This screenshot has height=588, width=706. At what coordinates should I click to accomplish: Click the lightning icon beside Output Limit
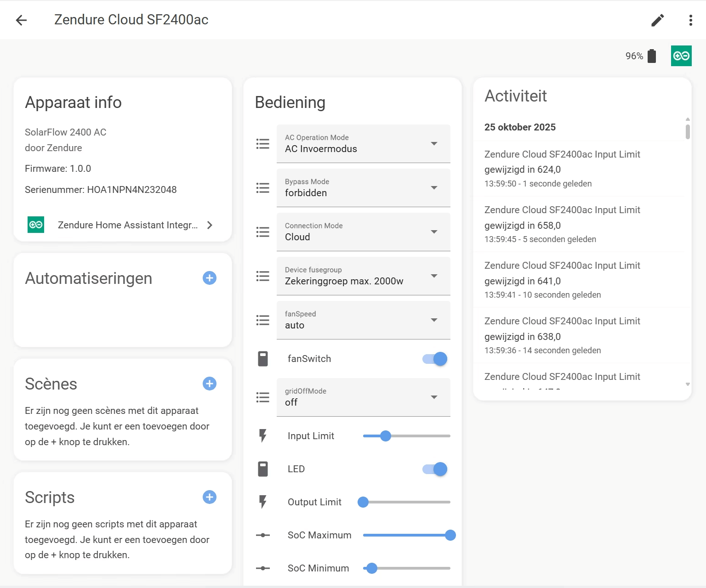(x=262, y=502)
